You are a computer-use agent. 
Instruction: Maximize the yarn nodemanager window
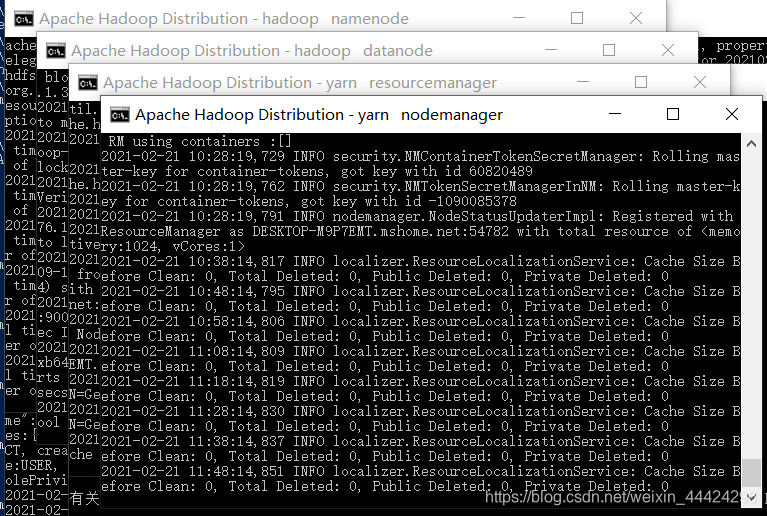pos(673,114)
